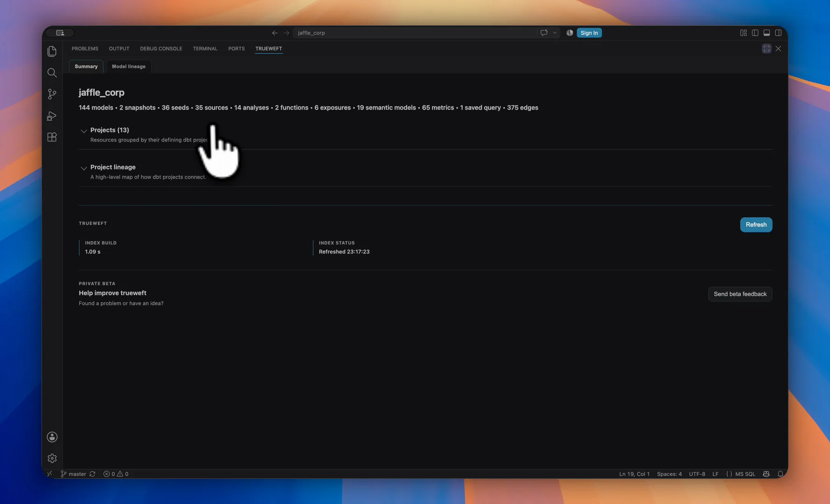Open the Model lineage sub-tab
Screen dimensions: 830x504
tap(128, 66)
